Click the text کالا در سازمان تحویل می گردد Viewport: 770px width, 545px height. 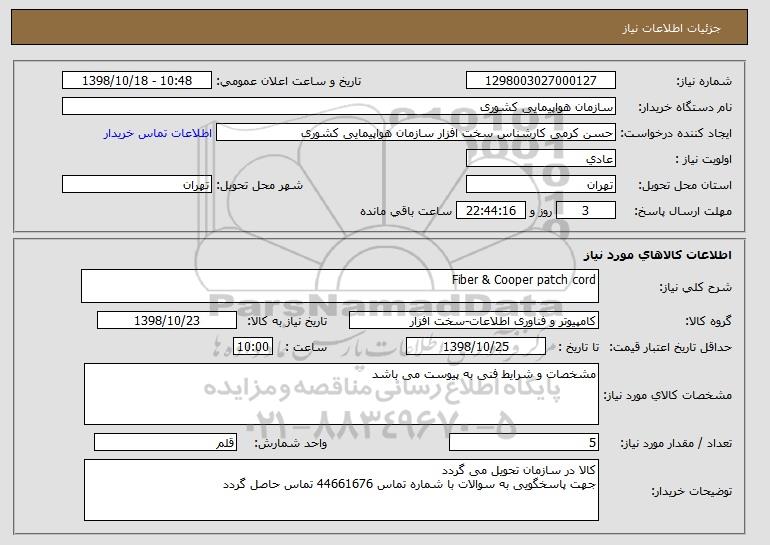519,470
